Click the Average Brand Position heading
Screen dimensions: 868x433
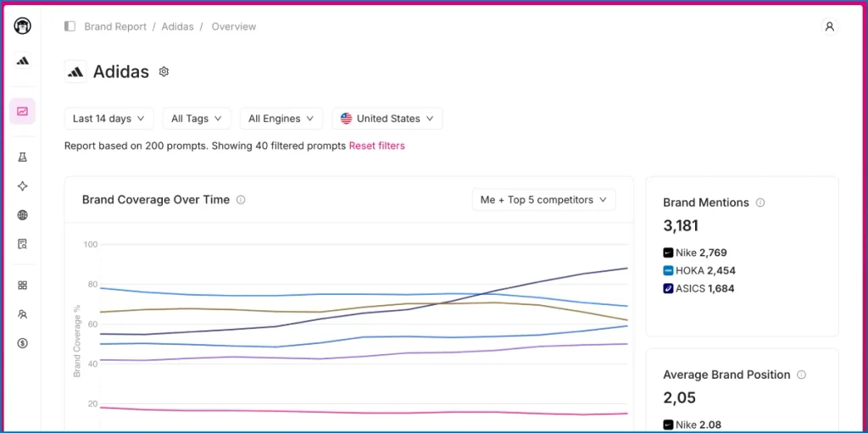click(x=726, y=375)
